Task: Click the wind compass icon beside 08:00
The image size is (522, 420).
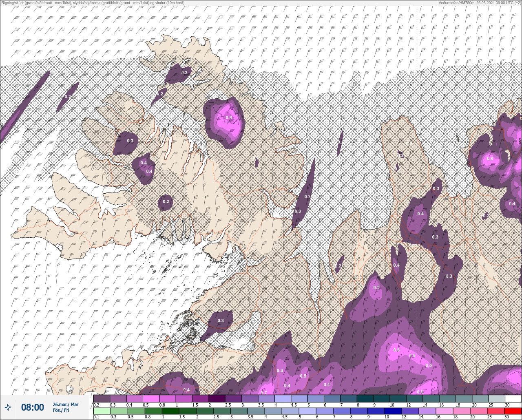Action: 8,407
